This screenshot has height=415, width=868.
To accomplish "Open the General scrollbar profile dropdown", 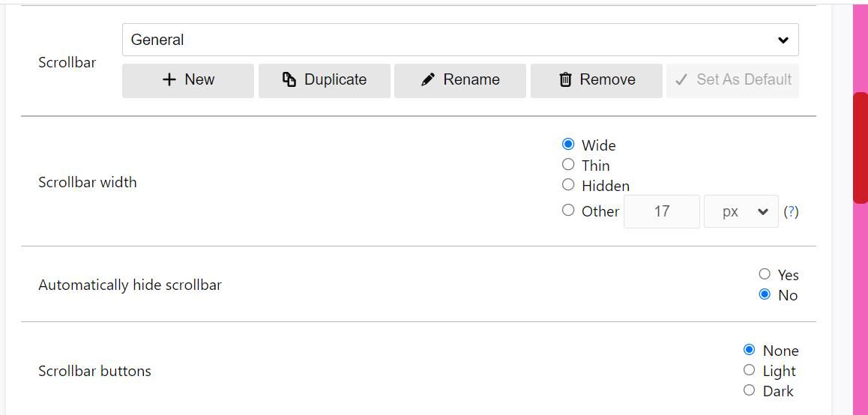I will point(460,40).
